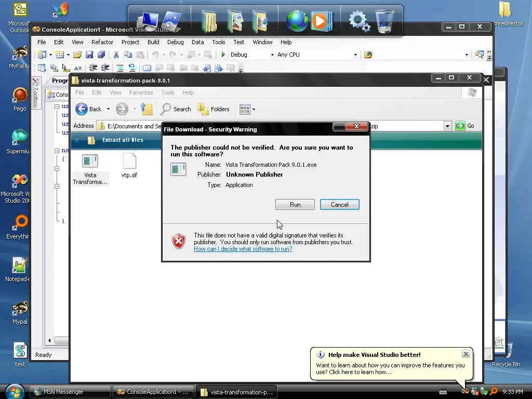The width and height of the screenshot is (532, 399).
Task: Click the Go button next to address bar
Action: click(x=465, y=126)
